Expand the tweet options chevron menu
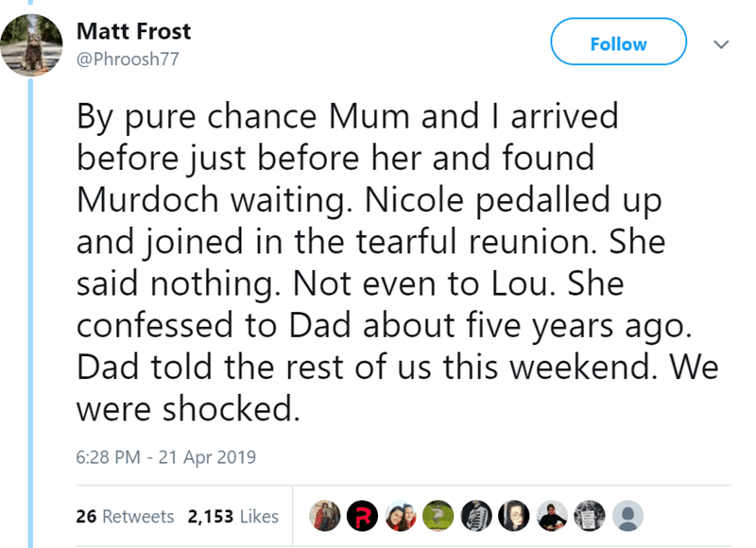756x548 pixels. 723,43
